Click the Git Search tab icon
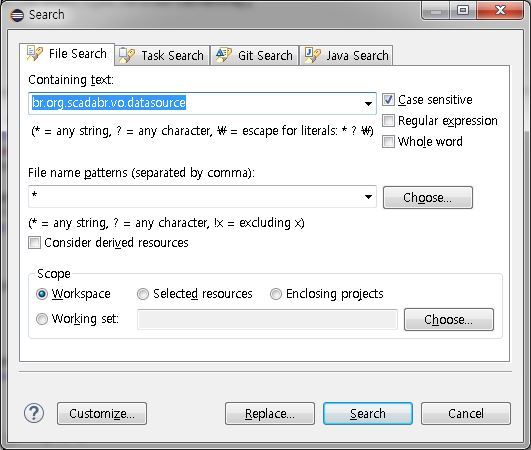531x450 pixels. tap(224, 55)
